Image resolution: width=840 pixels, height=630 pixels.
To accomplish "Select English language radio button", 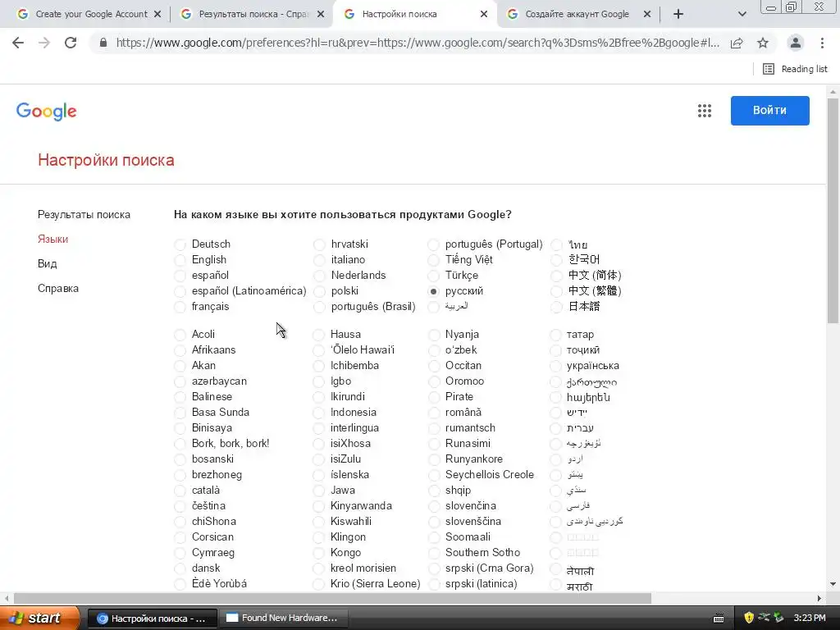I will (180, 260).
